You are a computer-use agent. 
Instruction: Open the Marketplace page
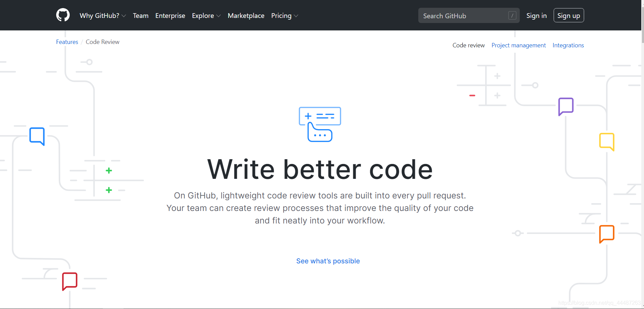246,16
